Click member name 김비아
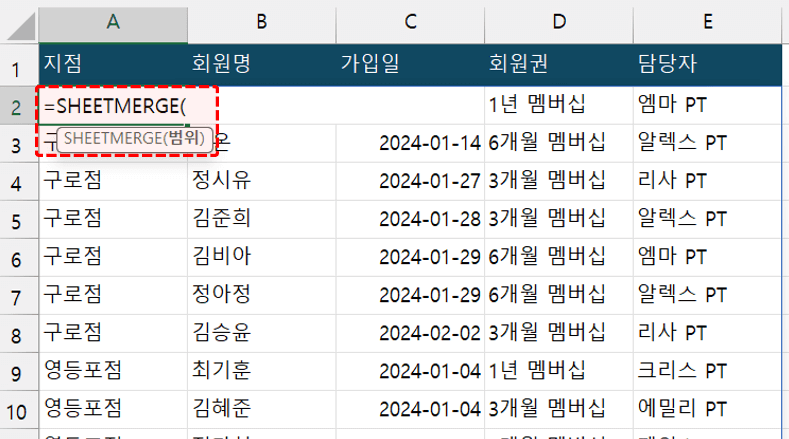789x439 pixels. 262,258
